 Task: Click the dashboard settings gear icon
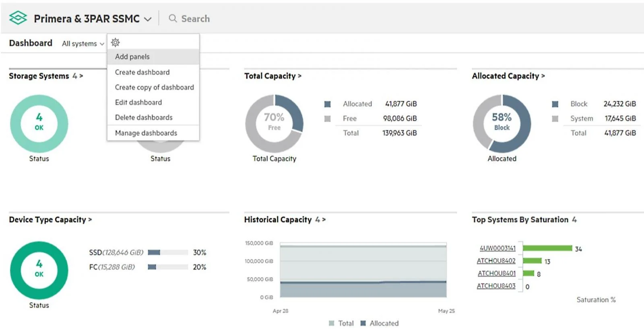[116, 42]
